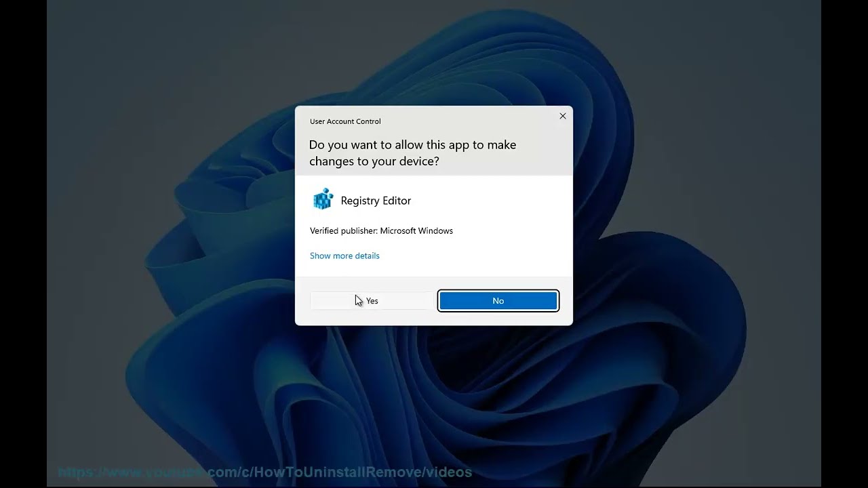Viewport: 868px width, 488px height.
Task: Click the allow this app question heading
Action: coord(412,153)
